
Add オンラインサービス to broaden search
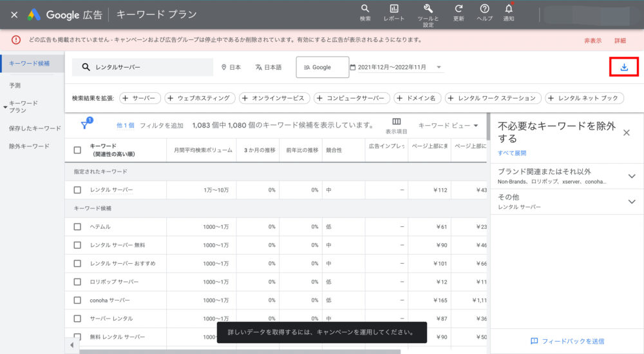(274, 98)
